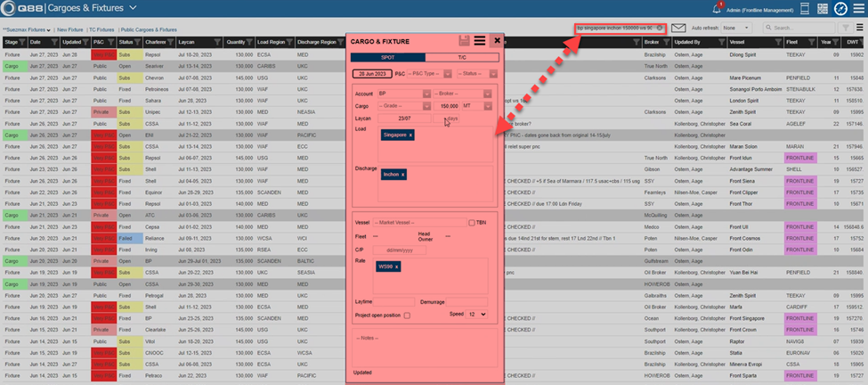Screen dimensions: 868x385
Task: Save the cargo fixture with floppy icon
Action: pos(464,40)
